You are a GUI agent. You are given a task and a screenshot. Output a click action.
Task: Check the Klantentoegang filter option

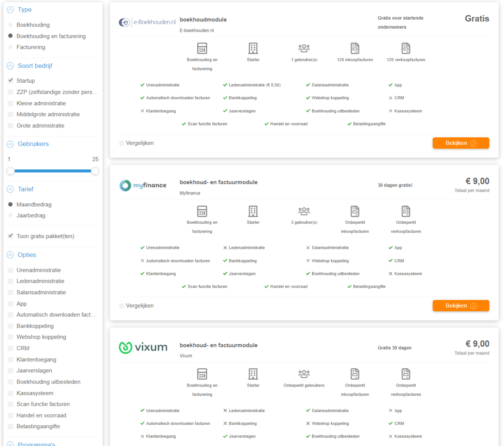pyautogui.click(x=11, y=359)
